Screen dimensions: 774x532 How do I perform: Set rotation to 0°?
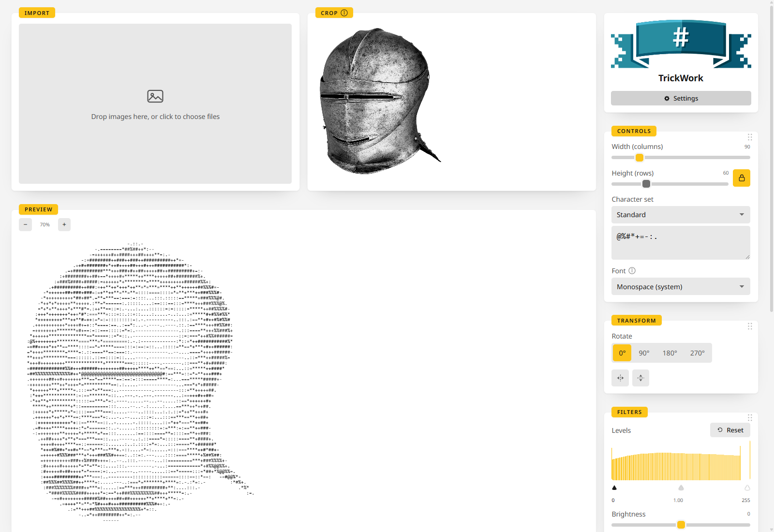622,353
